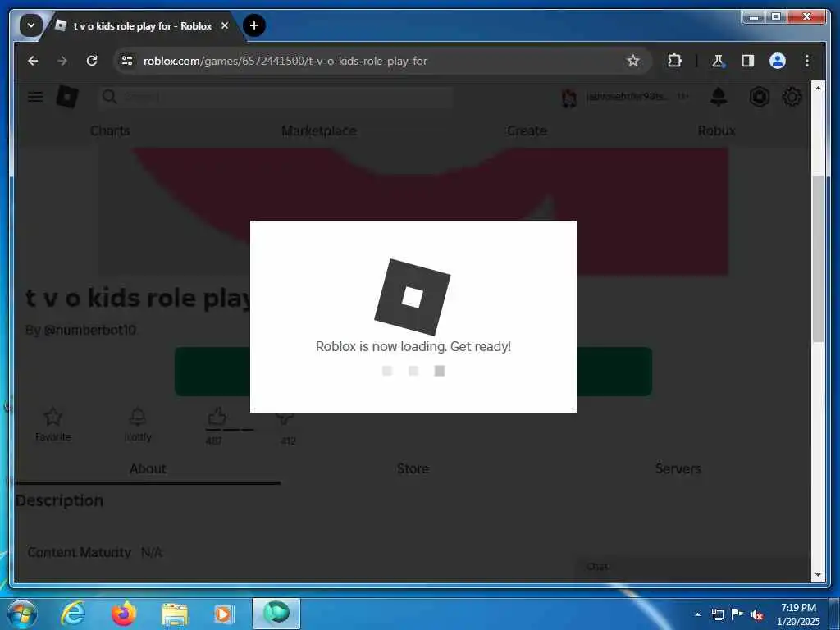The height and width of the screenshot is (630, 840).
Task: Go to Create in Roblox navigation
Action: pos(527,130)
